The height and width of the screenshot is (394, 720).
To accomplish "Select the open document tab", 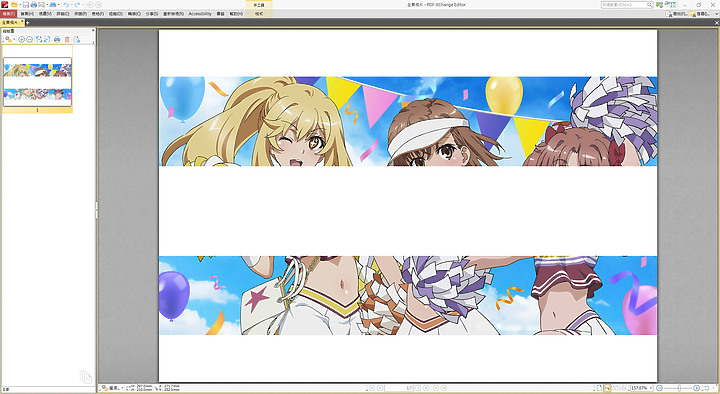I will point(11,22).
